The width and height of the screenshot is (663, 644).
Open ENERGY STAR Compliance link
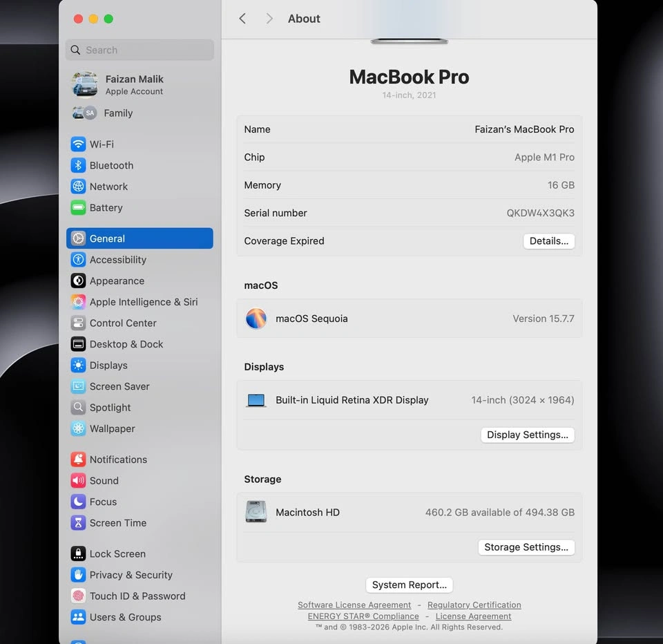click(x=363, y=616)
